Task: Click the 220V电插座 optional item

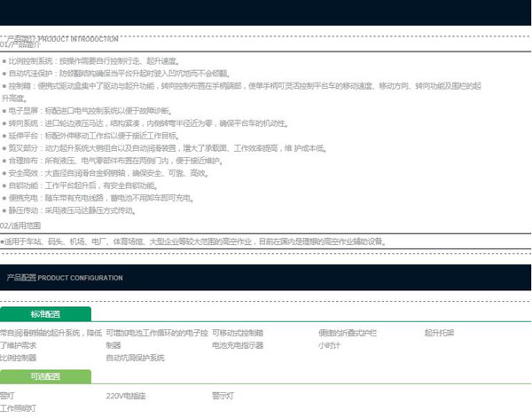Action: point(125,395)
